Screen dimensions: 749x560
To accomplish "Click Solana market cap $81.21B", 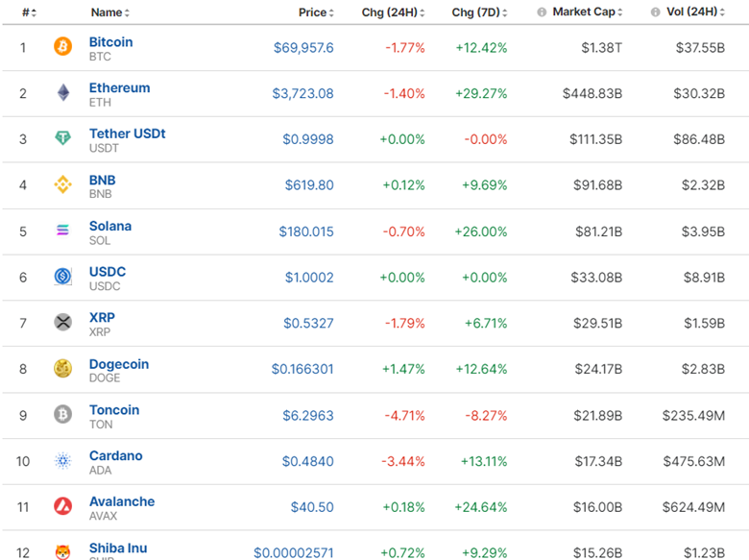I will point(598,231).
